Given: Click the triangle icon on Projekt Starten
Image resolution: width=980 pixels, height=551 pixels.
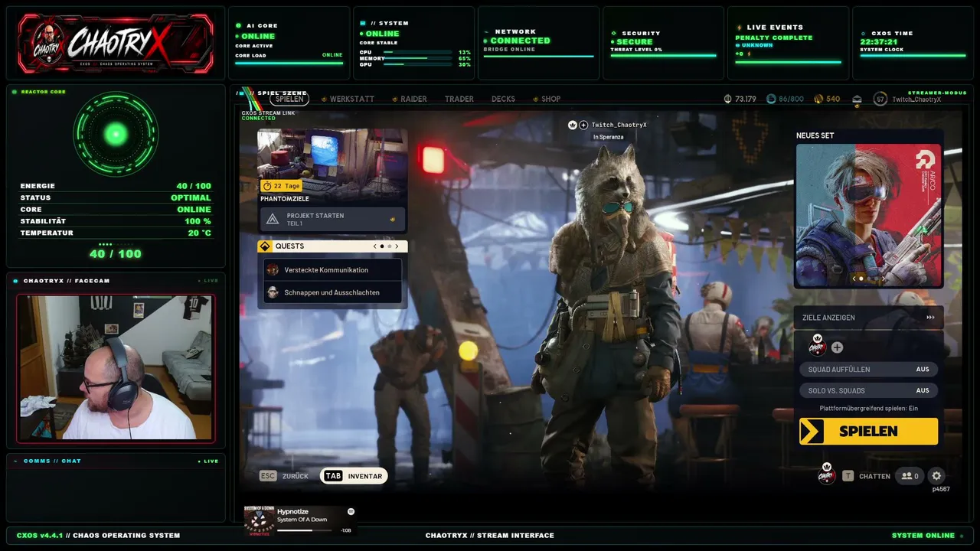Looking at the screenshot, I should point(273,220).
